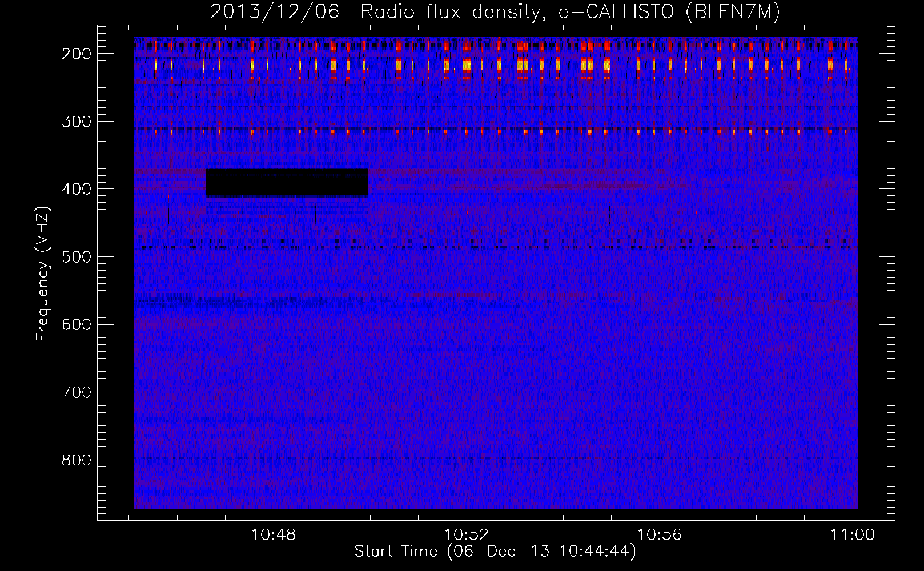The height and width of the screenshot is (571, 924).
Task: Click the 11:00 time tick label
Action: (x=853, y=535)
